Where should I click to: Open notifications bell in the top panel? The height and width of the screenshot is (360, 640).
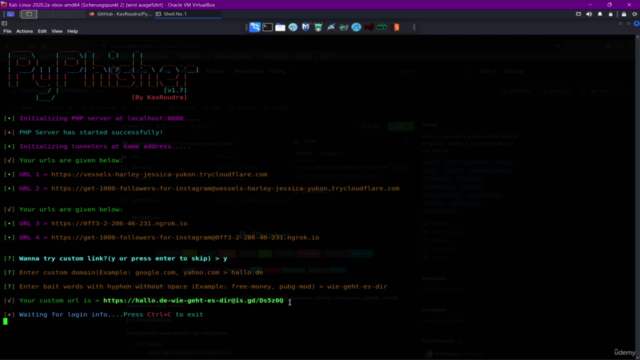tap(600, 14)
